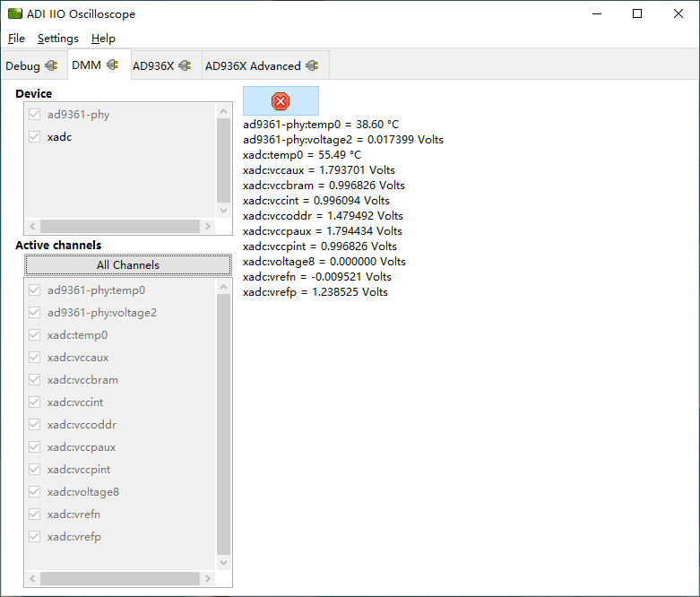This screenshot has height=597, width=700.
Task: Click Active channels scroll down arrow
Action: 224,563
